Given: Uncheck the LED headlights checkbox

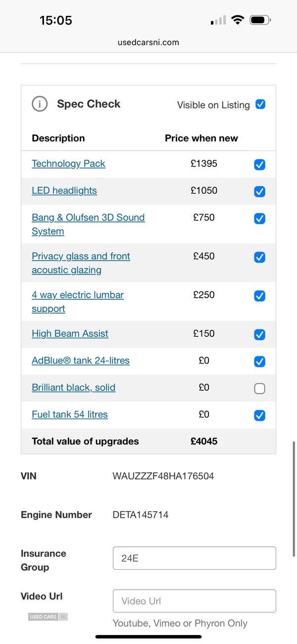Looking at the screenshot, I should click(259, 191).
